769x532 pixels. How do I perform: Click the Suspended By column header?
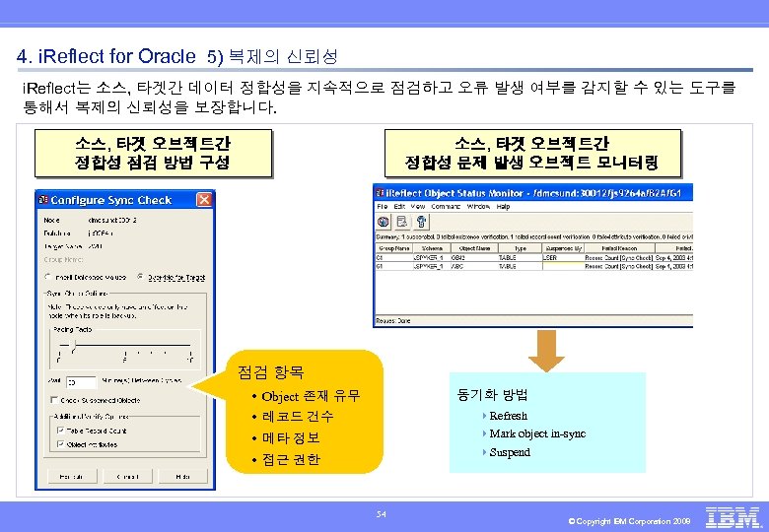564,248
